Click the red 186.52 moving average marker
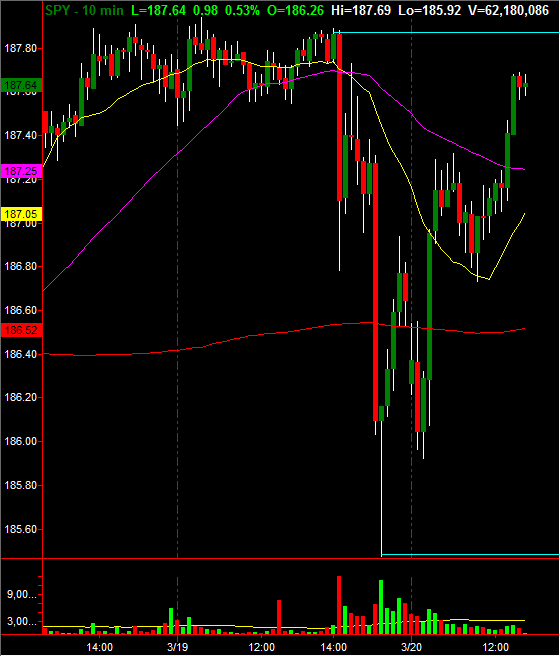 tap(21, 330)
